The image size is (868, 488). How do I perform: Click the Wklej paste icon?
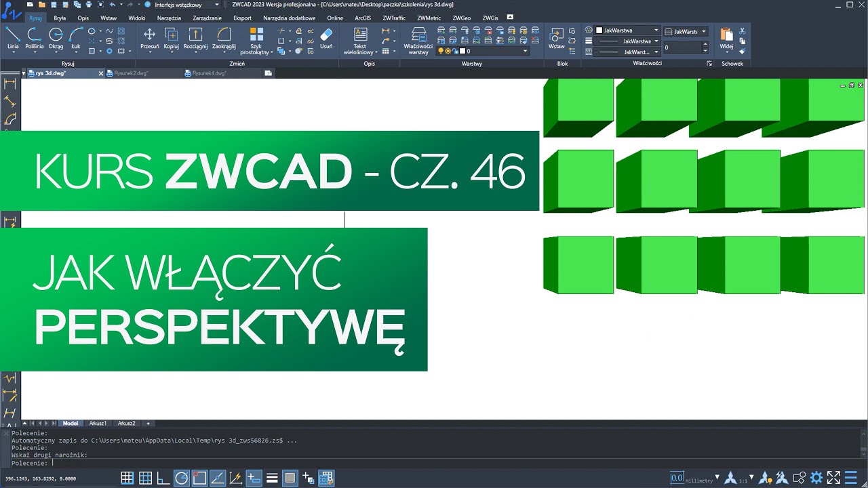(726, 39)
